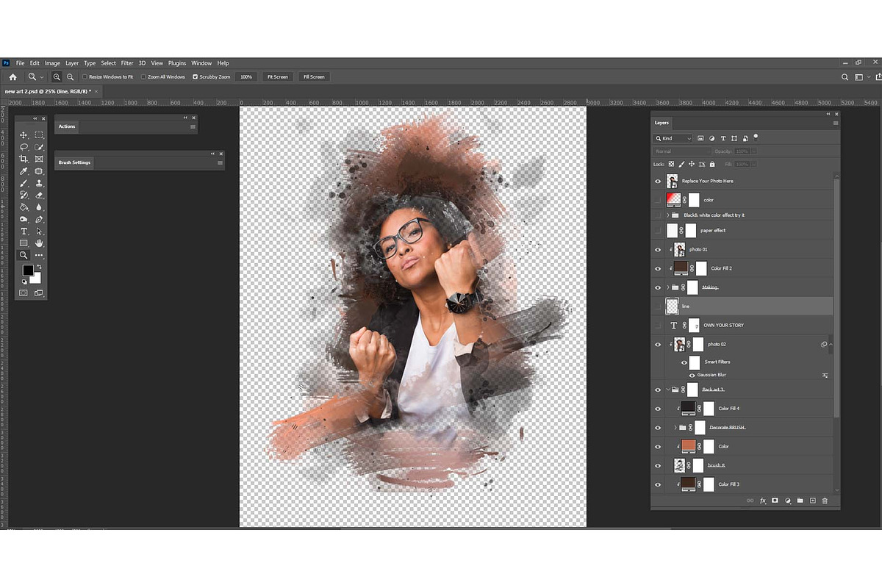This screenshot has width=882, height=588.
Task: Show the hidden color layer
Action: click(658, 200)
